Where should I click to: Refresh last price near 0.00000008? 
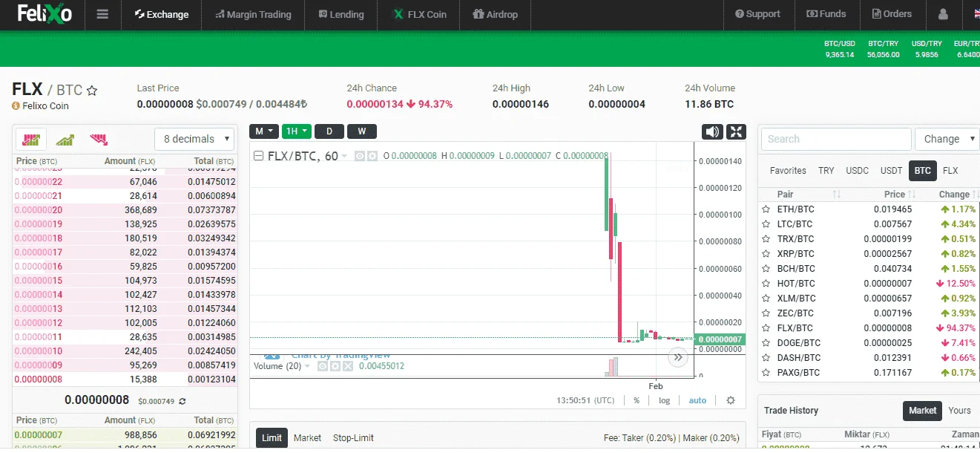[x=182, y=401]
